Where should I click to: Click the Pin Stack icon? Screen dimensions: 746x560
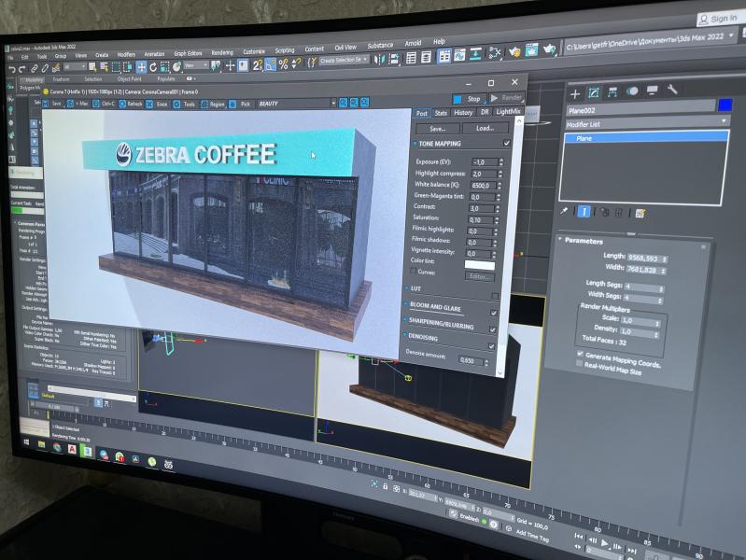tap(564, 211)
